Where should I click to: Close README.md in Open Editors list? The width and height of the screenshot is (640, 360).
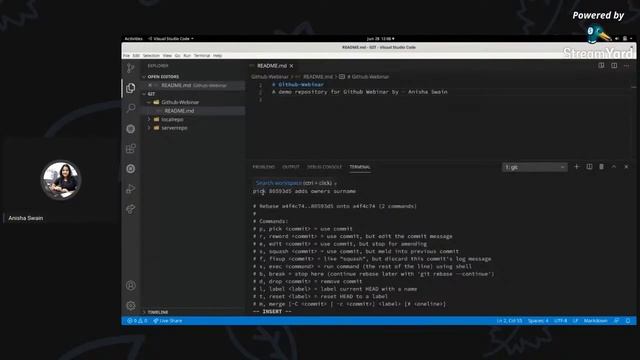[150, 85]
